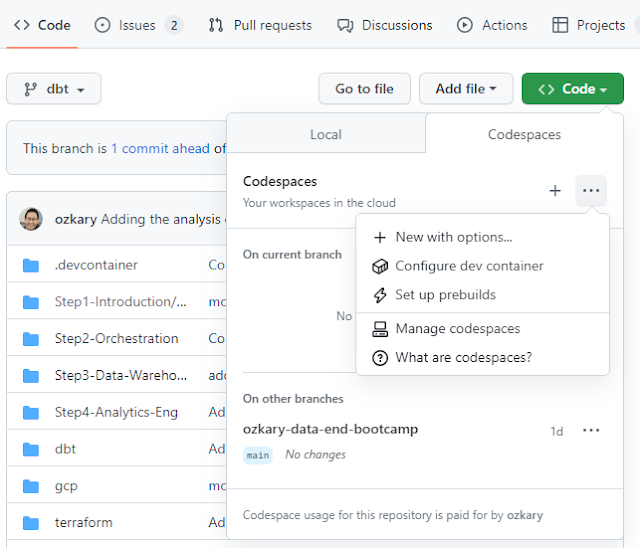Open the Discussions tab

[384, 25]
